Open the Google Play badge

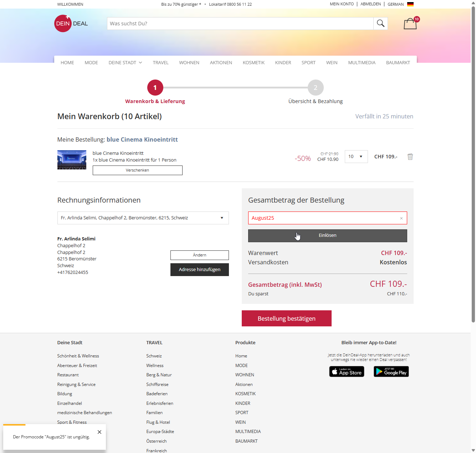click(391, 372)
